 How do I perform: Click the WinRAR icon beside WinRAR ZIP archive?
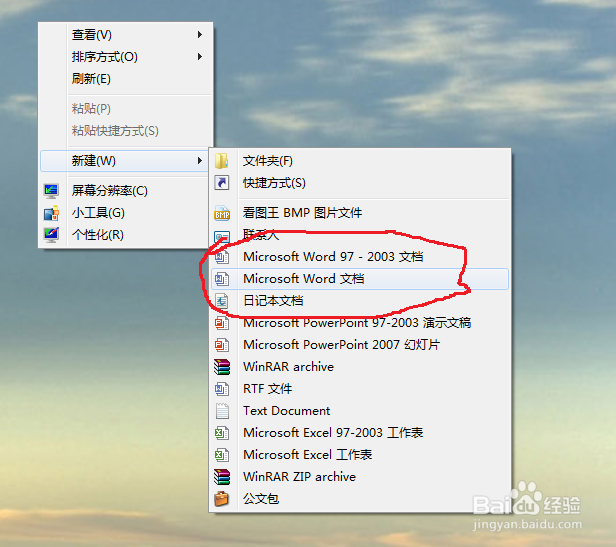(222, 477)
